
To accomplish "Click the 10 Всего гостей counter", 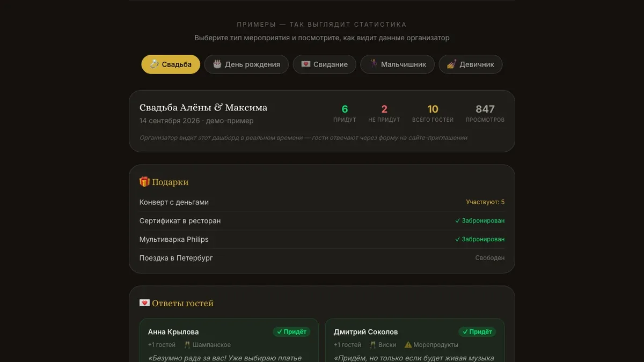I will [433, 114].
